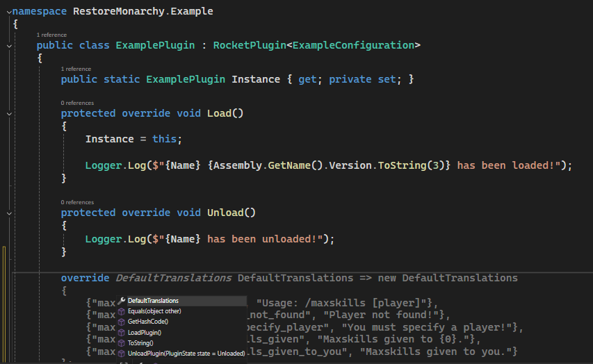Open '1 reference' CodeLens above Instance property

coord(76,69)
